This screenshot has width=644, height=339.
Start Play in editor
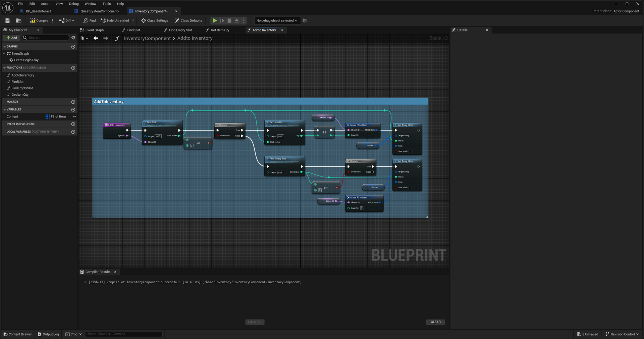point(215,20)
